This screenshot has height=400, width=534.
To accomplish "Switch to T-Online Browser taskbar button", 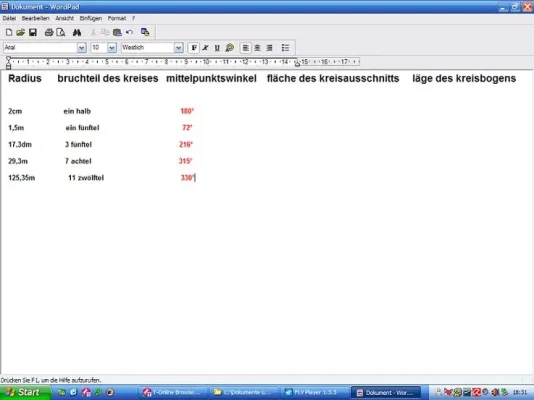I will coord(174,393).
